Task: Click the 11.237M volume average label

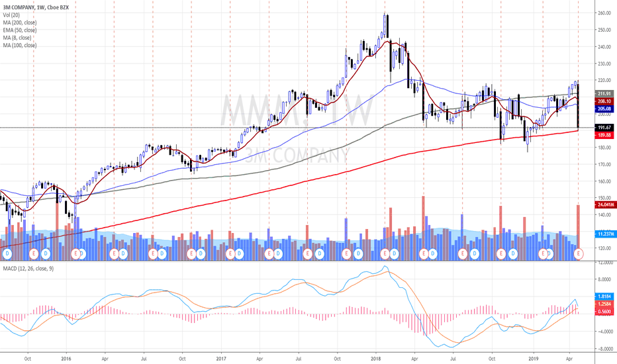Action: [x=604, y=234]
